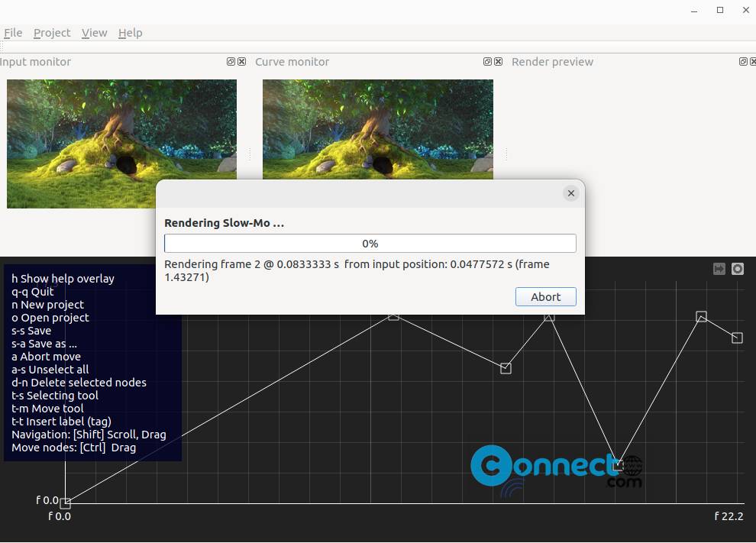This screenshot has width=756, height=543.
Task: Close the application window
Action: (x=746, y=10)
